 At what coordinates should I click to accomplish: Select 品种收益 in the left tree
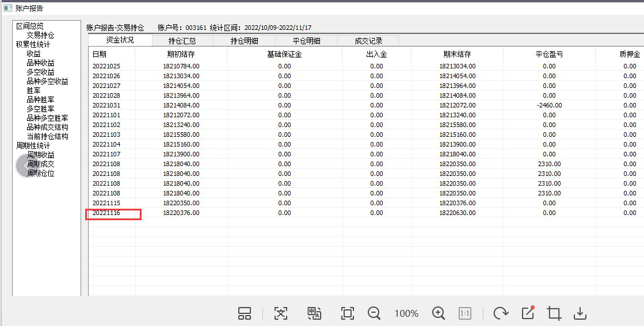coord(40,63)
